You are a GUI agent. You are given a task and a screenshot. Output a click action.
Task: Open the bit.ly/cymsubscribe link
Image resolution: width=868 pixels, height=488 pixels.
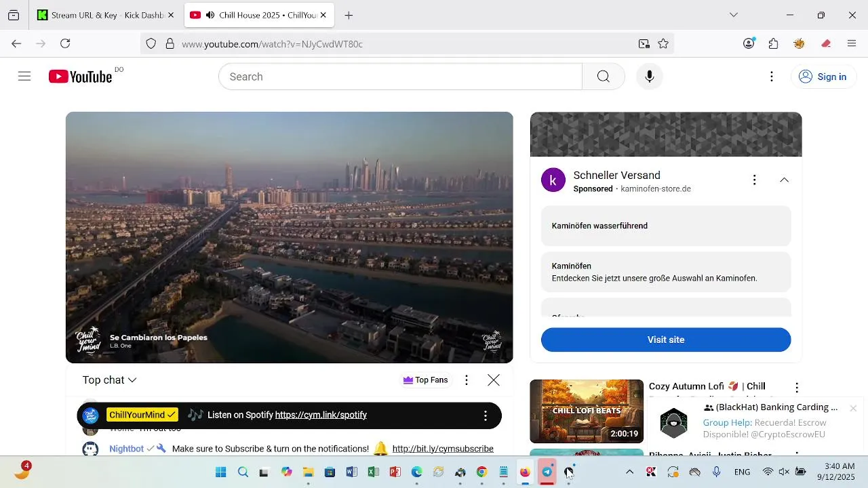click(x=443, y=449)
